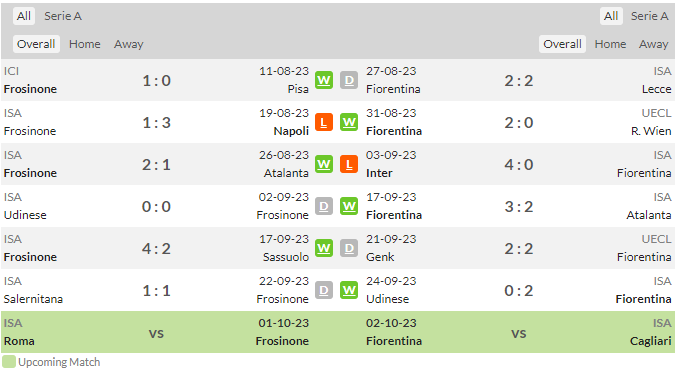Click the D badge for Udinese vs Frosinone
The width and height of the screenshot is (676, 382).
324,207
